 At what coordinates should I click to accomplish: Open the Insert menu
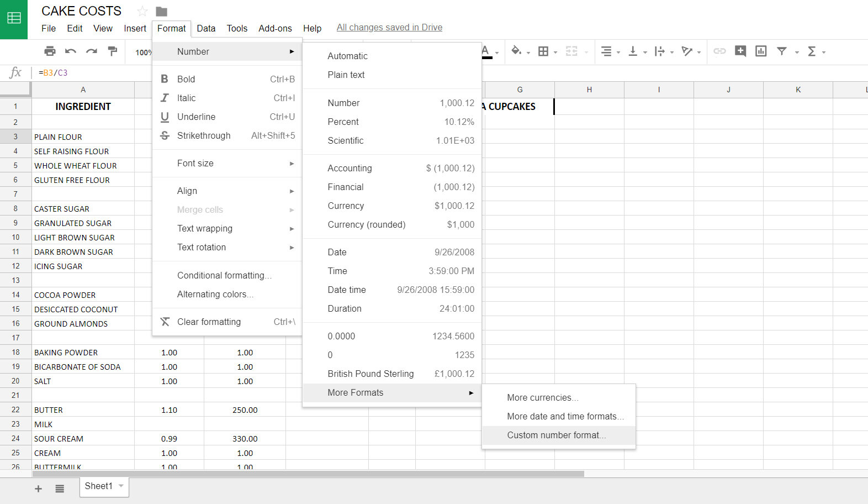point(135,28)
